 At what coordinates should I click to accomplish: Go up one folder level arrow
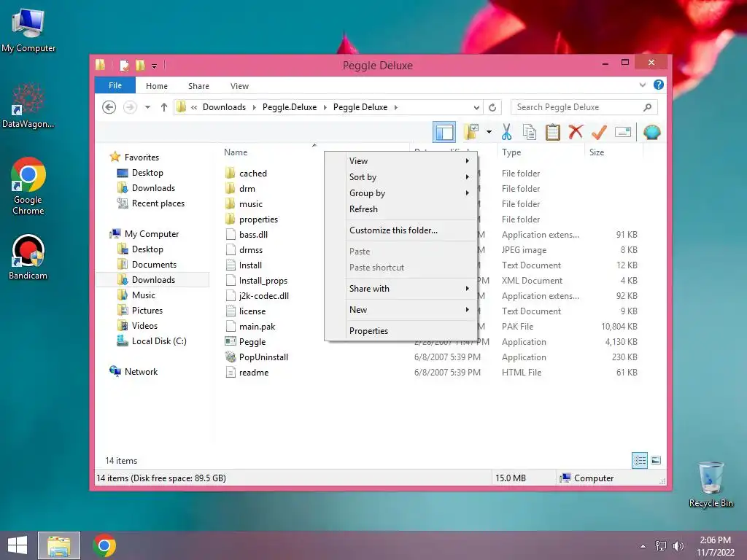tap(164, 107)
